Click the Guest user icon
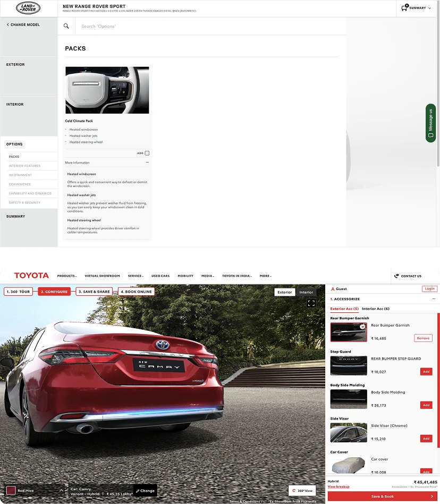Image resolution: width=440 pixels, height=504 pixels. pos(333,288)
